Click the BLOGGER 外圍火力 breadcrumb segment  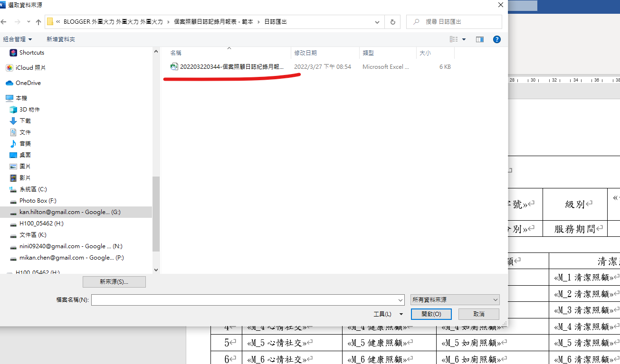tap(113, 22)
